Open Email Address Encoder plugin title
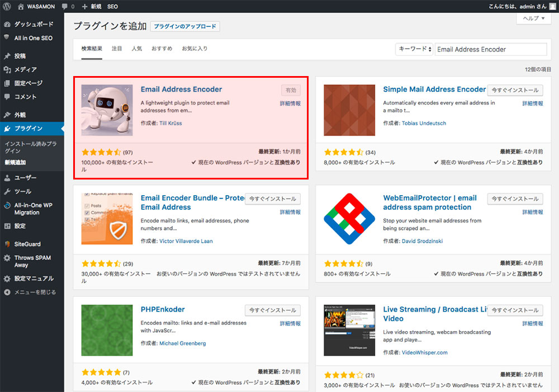Image resolution: width=559 pixels, height=392 pixels. tap(181, 89)
